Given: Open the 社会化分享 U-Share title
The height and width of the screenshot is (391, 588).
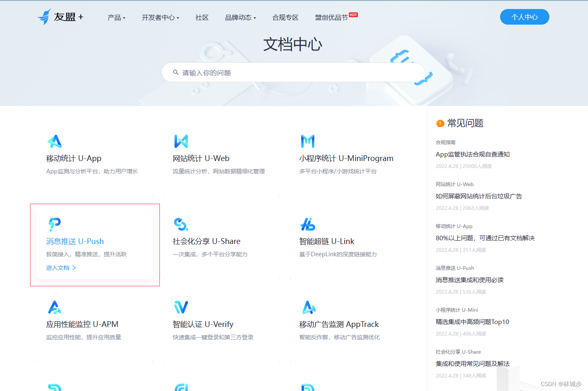Looking at the screenshot, I should 206,241.
